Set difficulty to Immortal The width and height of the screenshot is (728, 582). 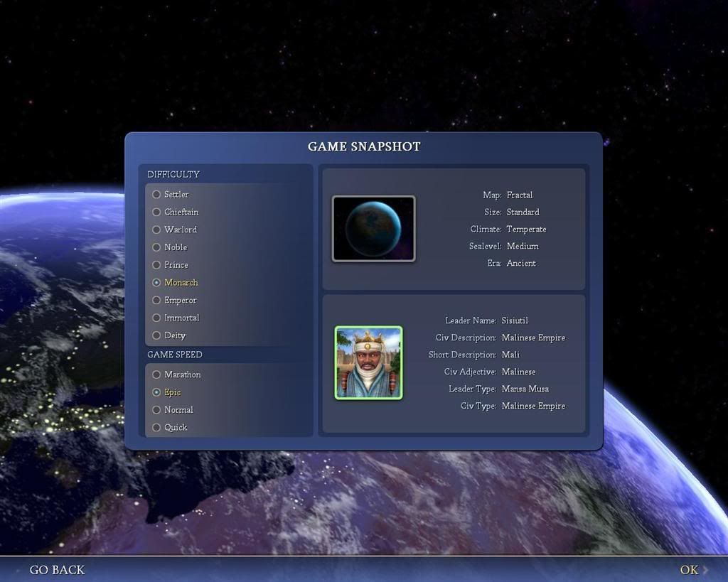(176, 318)
